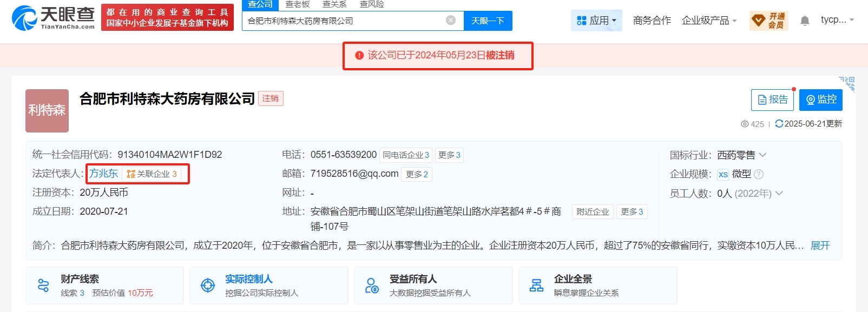This screenshot has width=868, height=312.
Task: Switch to the 查关系 tab
Action: 334,4
